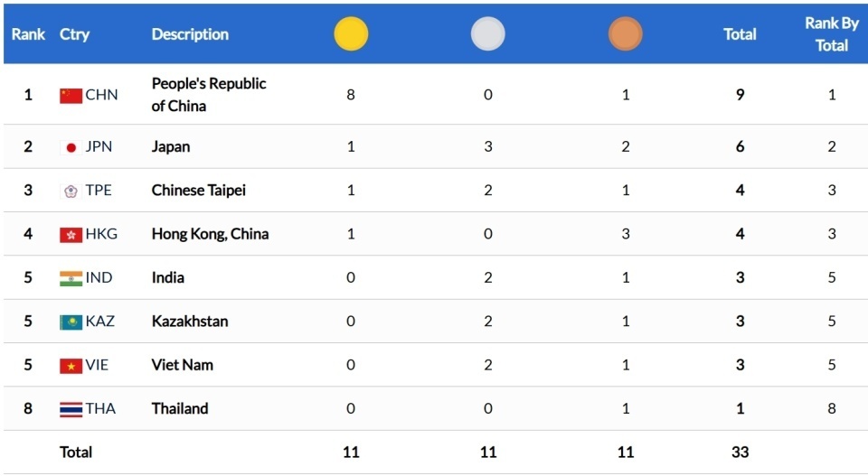This screenshot has height=476, width=868.
Task: Open People's Republic of China entry
Action: tap(209, 95)
